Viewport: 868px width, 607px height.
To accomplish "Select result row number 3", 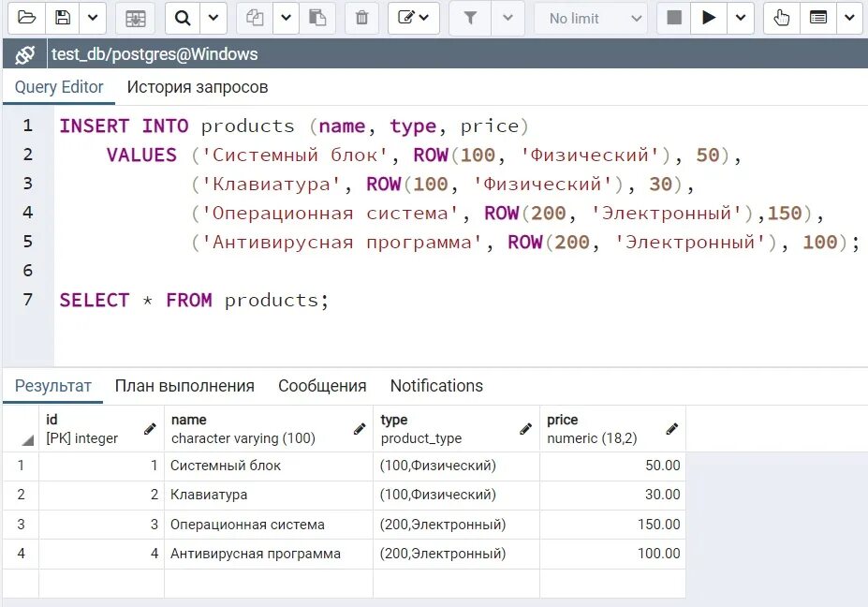I will pos(21,524).
